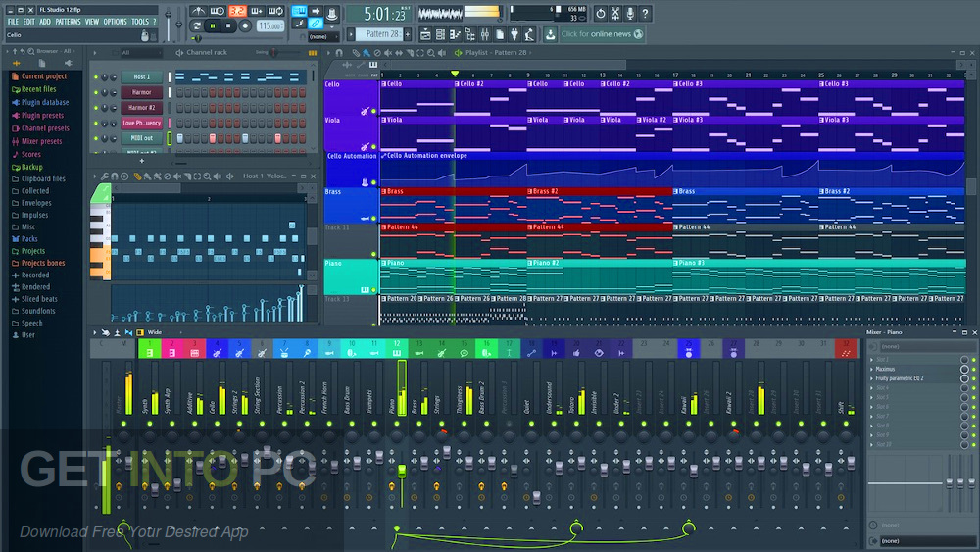Toggle the 3.2 wait-for-input button
The width and height of the screenshot is (980, 552).
pos(236,11)
